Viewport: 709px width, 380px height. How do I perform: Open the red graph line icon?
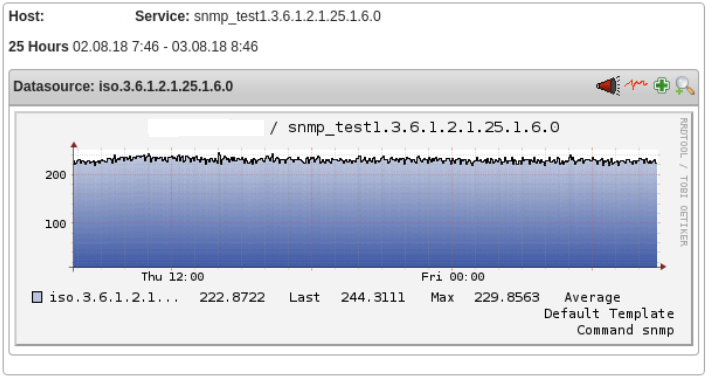pyautogui.click(x=636, y=85)
